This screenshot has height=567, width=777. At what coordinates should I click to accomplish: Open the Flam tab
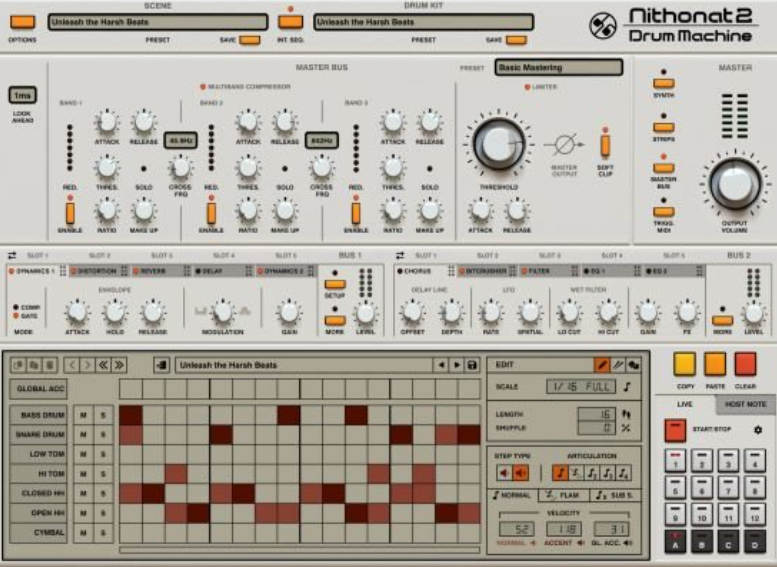[x=563, y=495]
